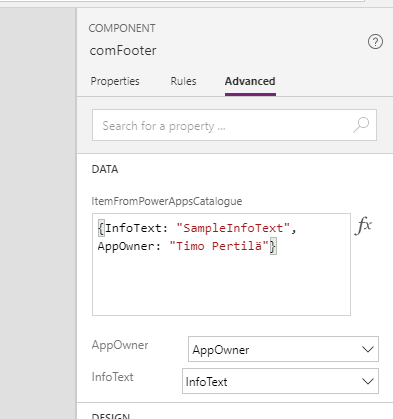The image size is (393, 419).
Task: Click the AppOwner field label
Action: pyautogui.click(x=120, y=345)
